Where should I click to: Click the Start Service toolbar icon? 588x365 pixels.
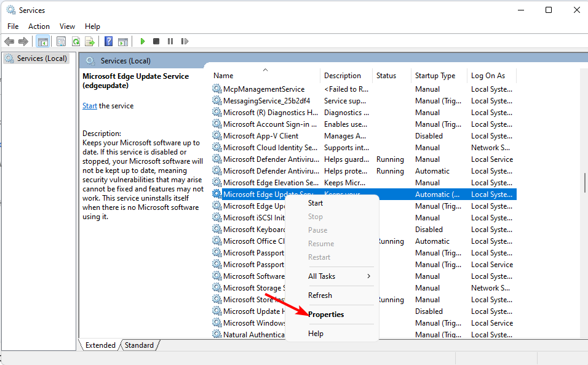tap(142, 41)
